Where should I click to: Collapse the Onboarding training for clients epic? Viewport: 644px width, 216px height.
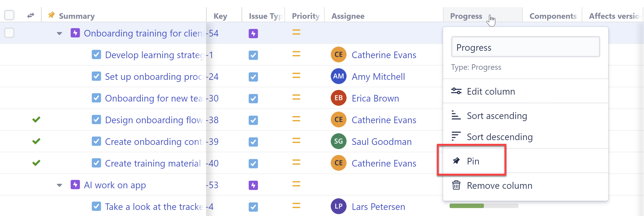tap(59, 34)
